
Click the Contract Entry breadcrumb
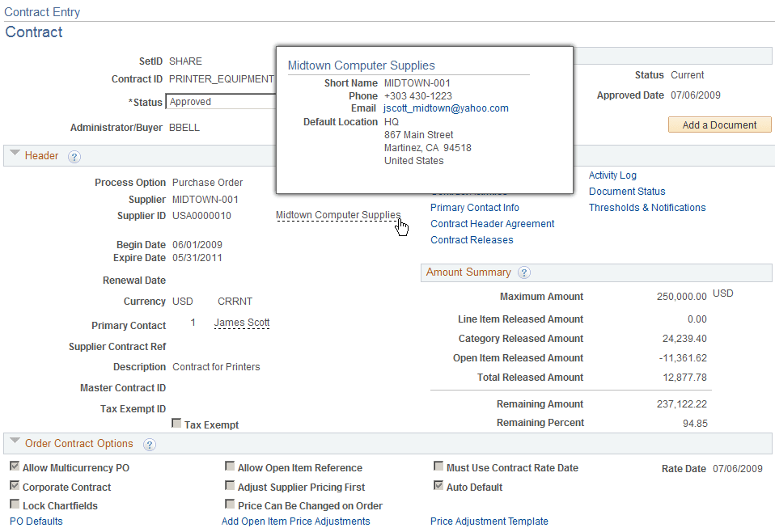click(x=42, y=11)
